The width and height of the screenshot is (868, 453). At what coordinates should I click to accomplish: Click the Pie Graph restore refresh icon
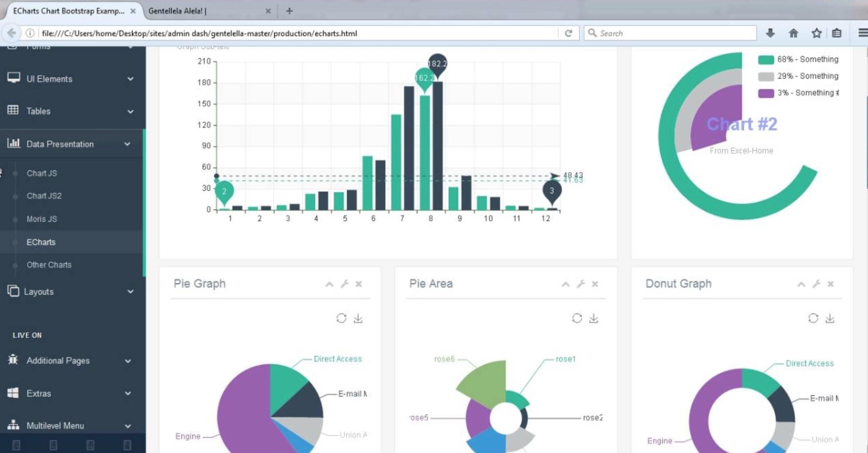341,318
